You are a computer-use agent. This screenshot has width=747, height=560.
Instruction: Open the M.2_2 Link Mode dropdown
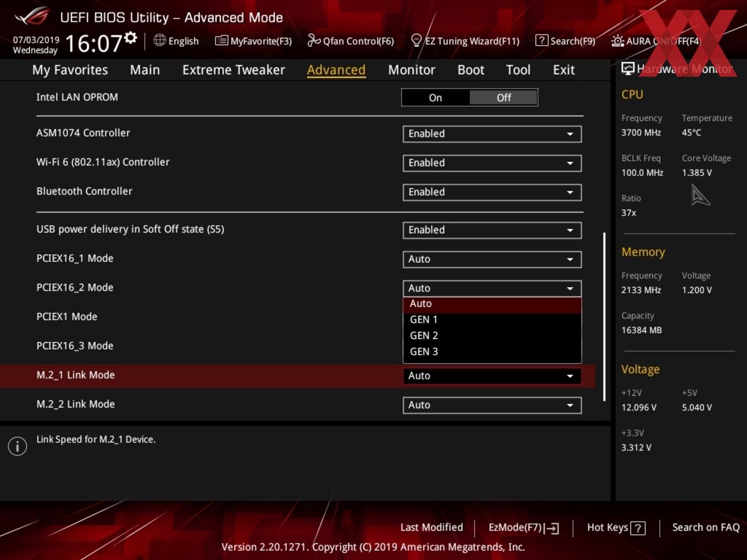pyautogui.click(x=492, y=405)
